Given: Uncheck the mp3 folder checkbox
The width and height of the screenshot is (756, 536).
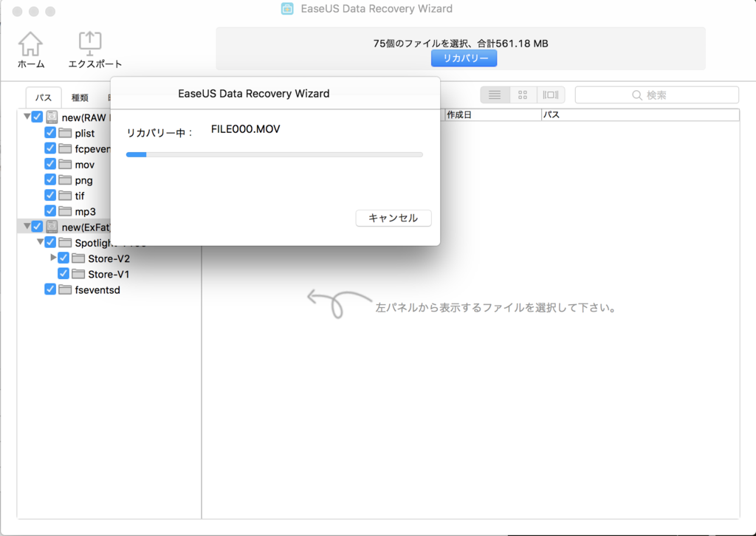Looking at the screenshot, I should (50, 210).
